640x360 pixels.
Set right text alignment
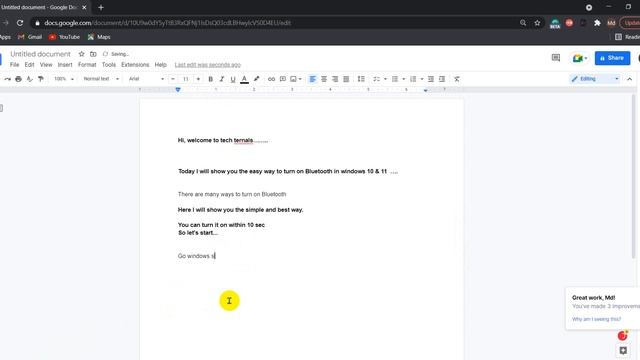point(335,79)
